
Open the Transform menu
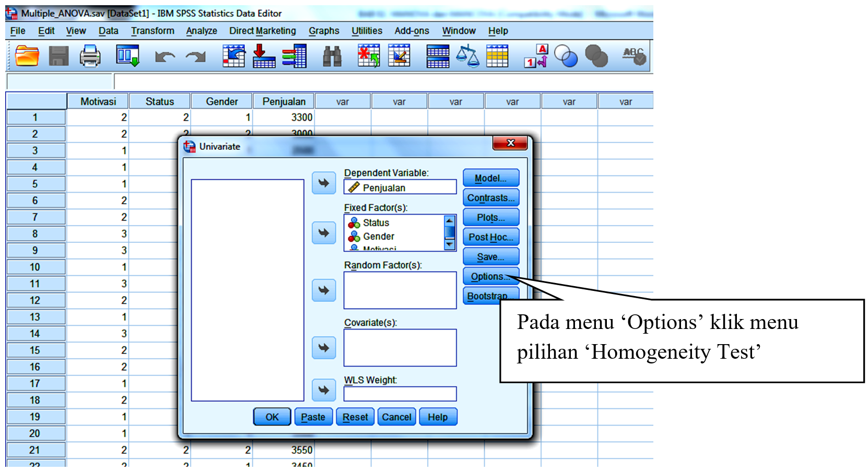click(x=153, y=31)
